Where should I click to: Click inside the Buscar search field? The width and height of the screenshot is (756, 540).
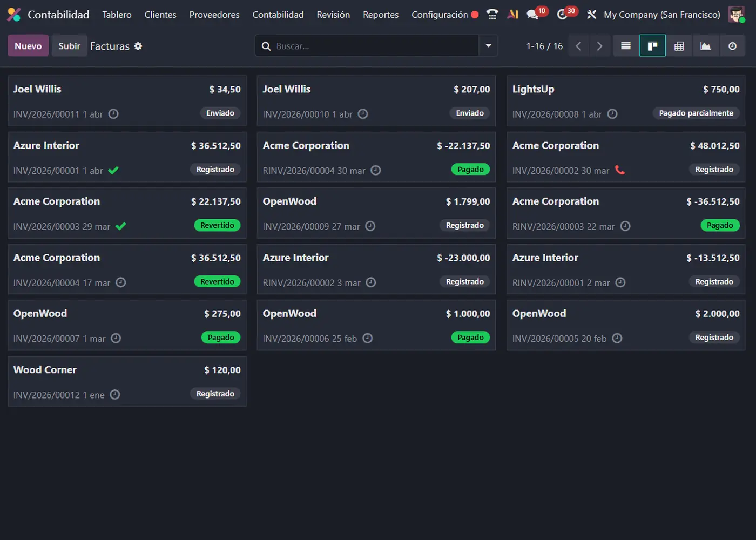(x=373, y=46)
